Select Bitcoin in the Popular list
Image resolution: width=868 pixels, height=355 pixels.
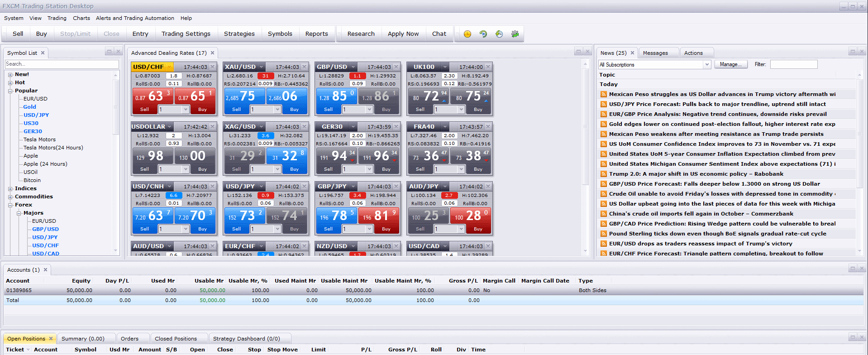32,180
